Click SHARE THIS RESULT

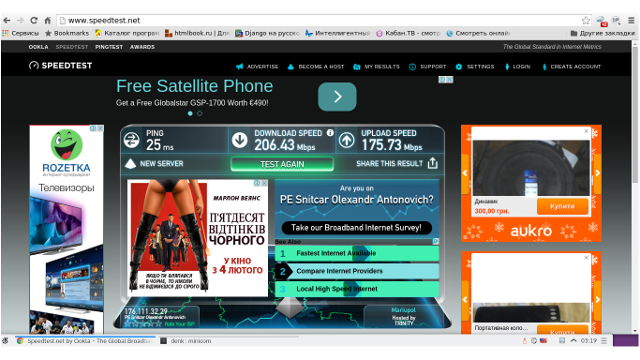389,164
